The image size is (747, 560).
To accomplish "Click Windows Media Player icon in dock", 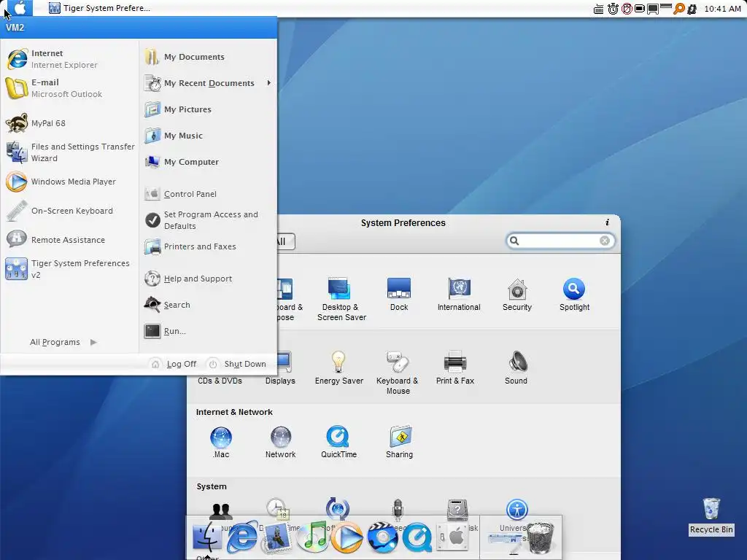I will (x=347, y=538).
